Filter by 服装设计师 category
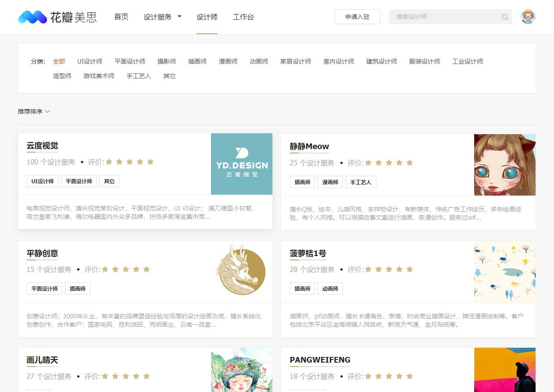The height and width of the screenshot is (392, 554). (x=425, y=61)
